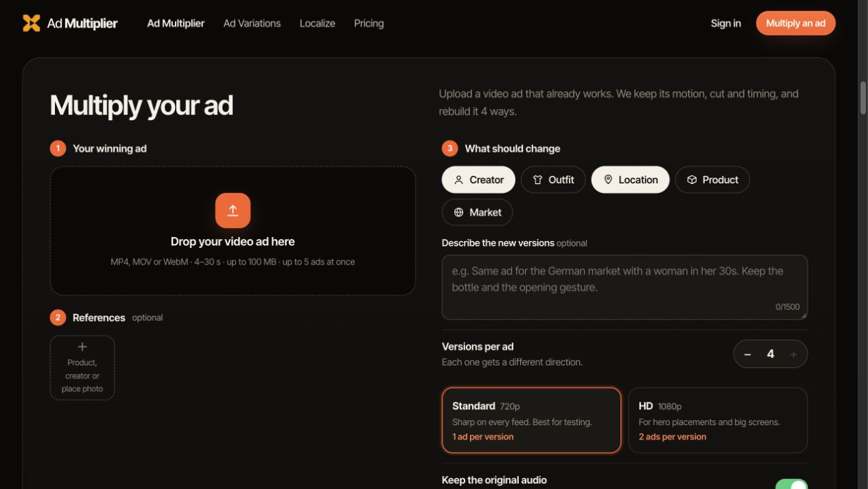The width and height of the screenshot is (868, 489).
Task: Click the Ad Multiplier brand name
Action: click(x=82, y=23)
